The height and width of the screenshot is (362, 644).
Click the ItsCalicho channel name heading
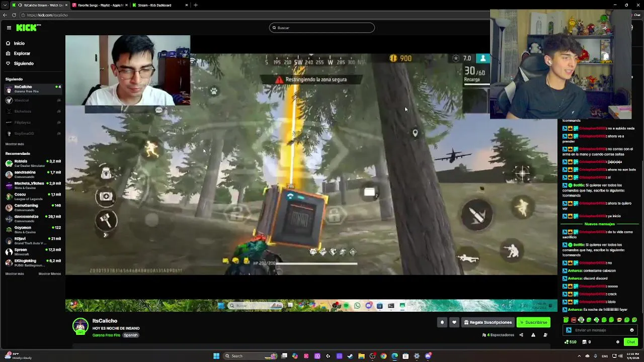point(105,321)
